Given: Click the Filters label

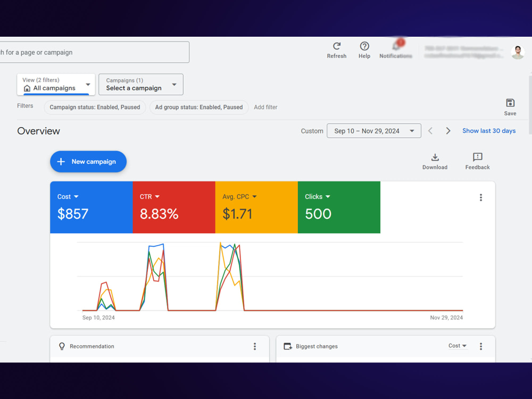Looking at the screenshot, I should pyautogui.click(x=25, y=106).
